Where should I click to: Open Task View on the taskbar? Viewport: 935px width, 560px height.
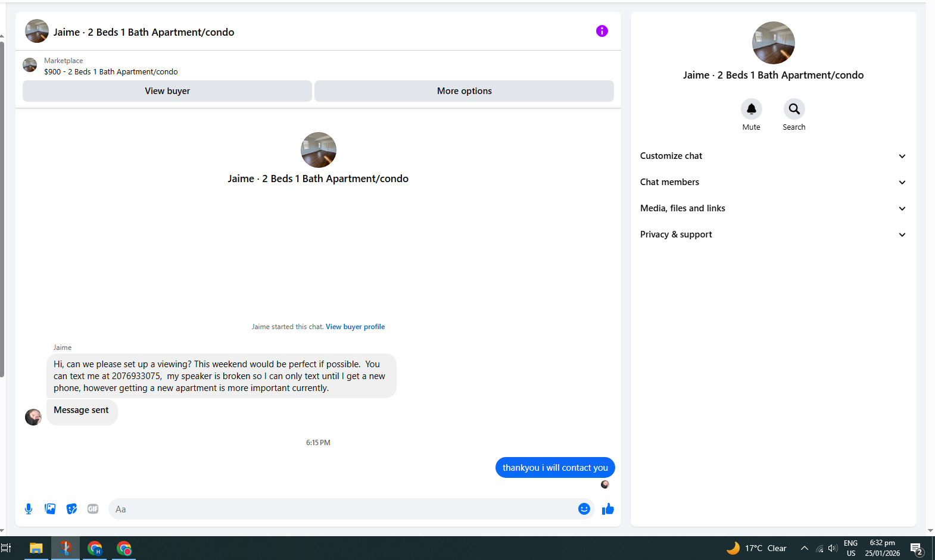[7, 548]
